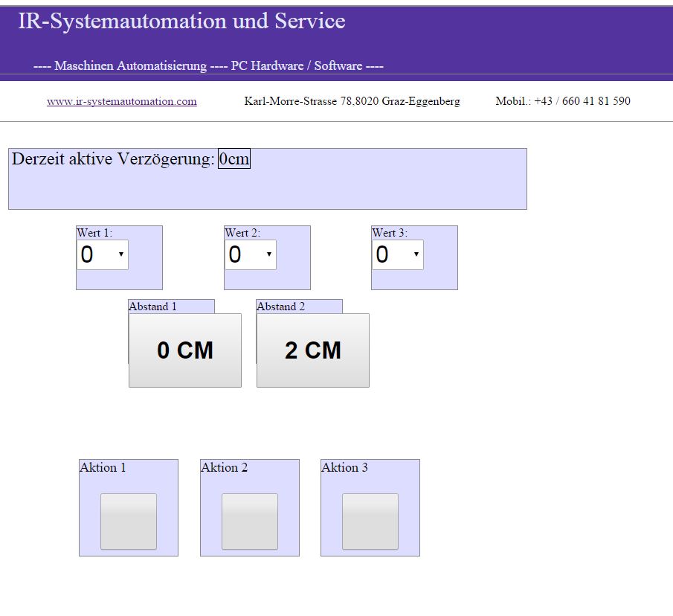Click the 'Maschinen Automatisierung' subtitle text
This screenshot has height=616, width=673.
click(x=130, y=65)
